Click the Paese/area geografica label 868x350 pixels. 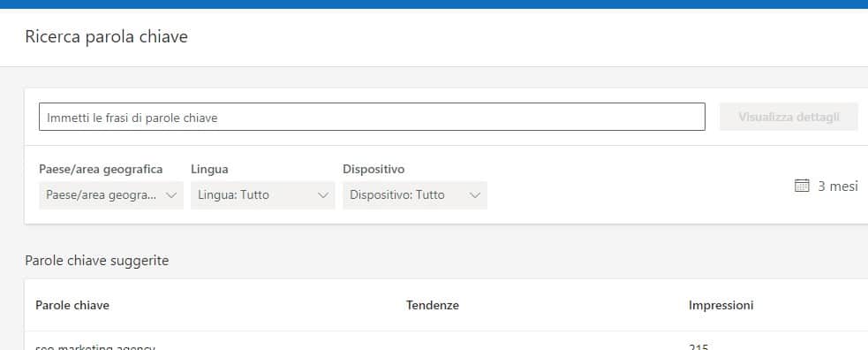[101, 169]
